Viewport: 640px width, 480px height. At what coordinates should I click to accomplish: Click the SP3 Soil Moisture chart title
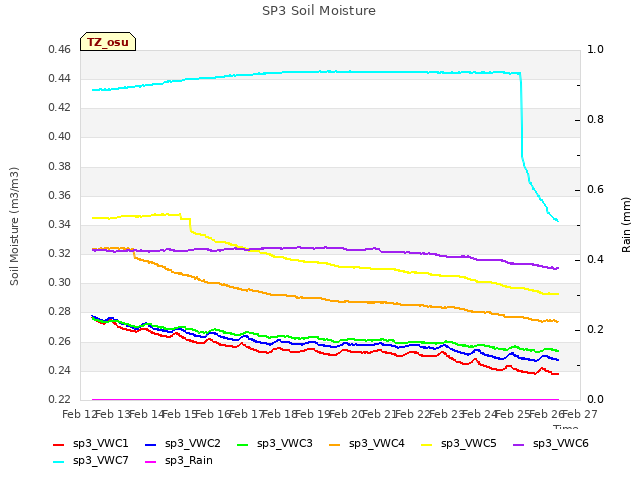coord(319,11)
